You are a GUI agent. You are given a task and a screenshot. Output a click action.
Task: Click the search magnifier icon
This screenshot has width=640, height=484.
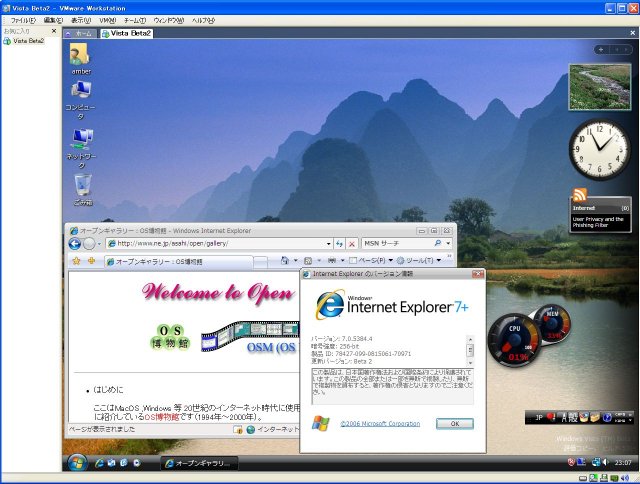pos(438,243)
